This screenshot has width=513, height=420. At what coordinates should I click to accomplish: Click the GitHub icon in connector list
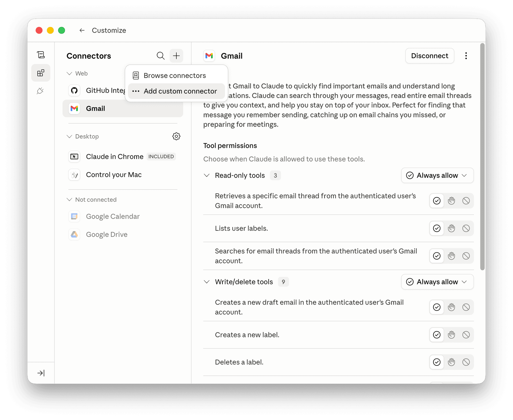74,90
